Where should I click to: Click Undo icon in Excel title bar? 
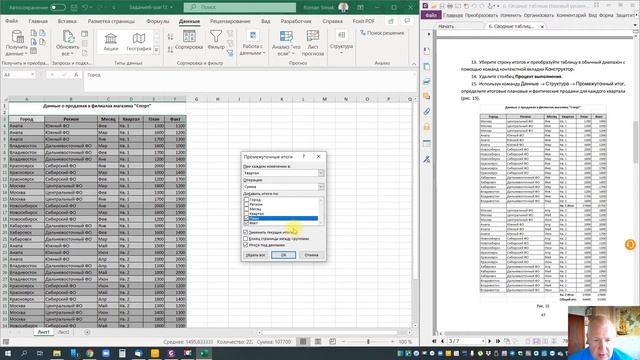click(85, 7)
